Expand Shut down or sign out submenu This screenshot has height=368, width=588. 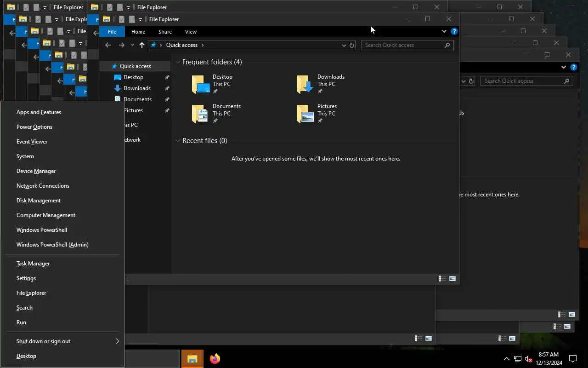point(62,341)
